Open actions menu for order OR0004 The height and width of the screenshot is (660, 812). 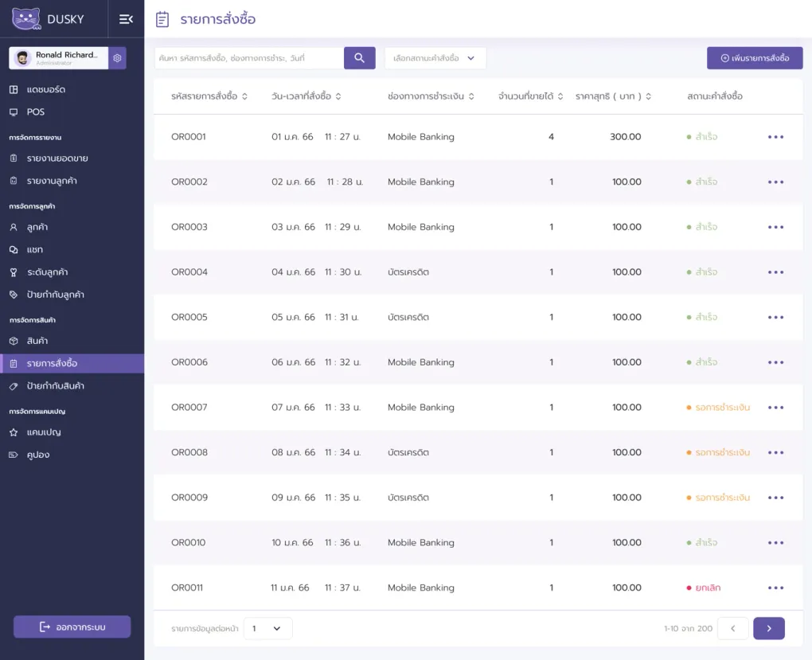pos(775,272)
